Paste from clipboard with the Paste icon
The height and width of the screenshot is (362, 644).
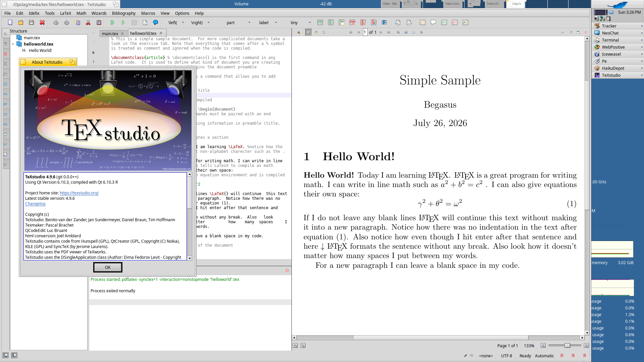click(x=99, y=22)
